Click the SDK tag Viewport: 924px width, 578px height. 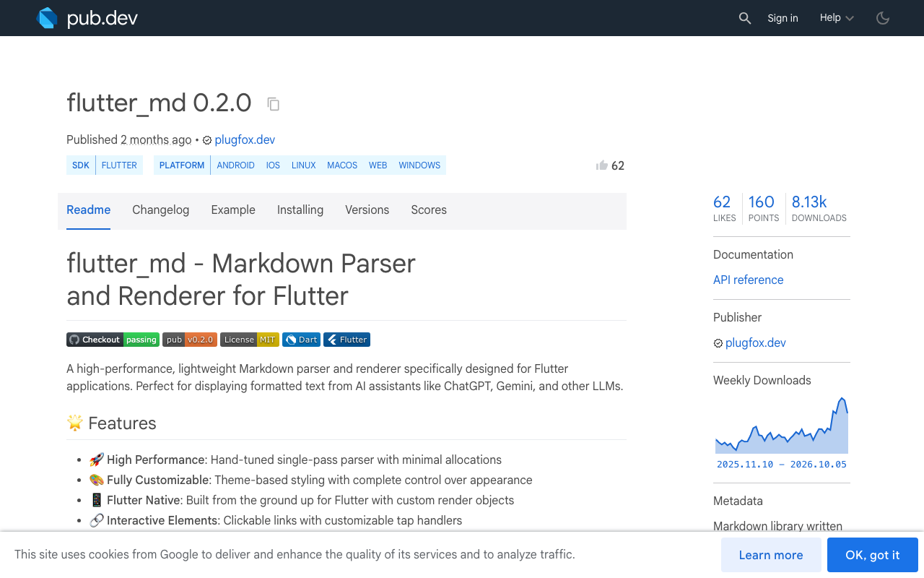[x=81, y=165]
